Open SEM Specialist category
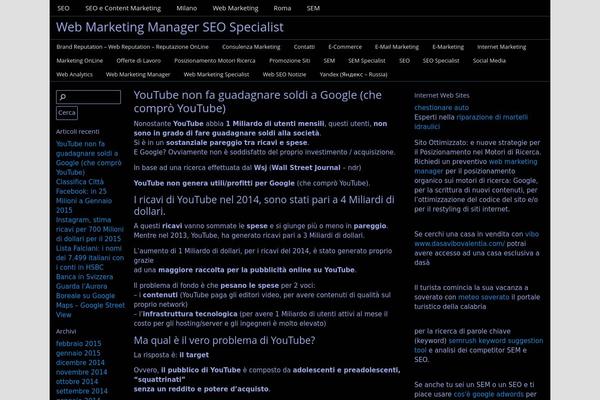Viewport: 600px width, 400px height. coord(367,61)
